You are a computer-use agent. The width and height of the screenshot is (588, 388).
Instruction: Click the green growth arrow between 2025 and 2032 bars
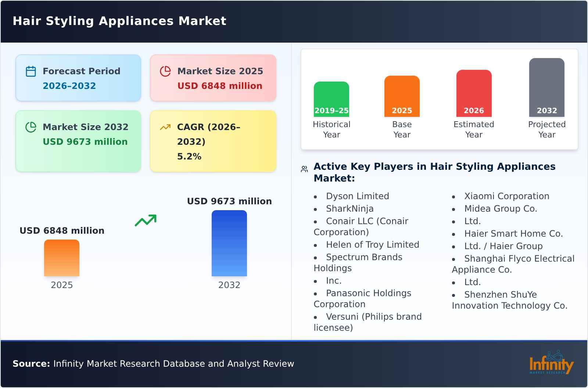[146, 220]
